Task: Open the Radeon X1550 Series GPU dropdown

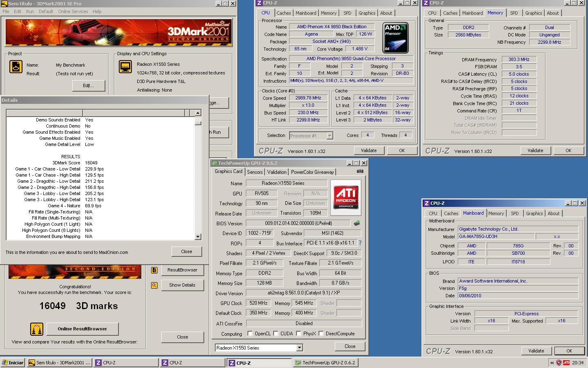Action: point(299,348)
